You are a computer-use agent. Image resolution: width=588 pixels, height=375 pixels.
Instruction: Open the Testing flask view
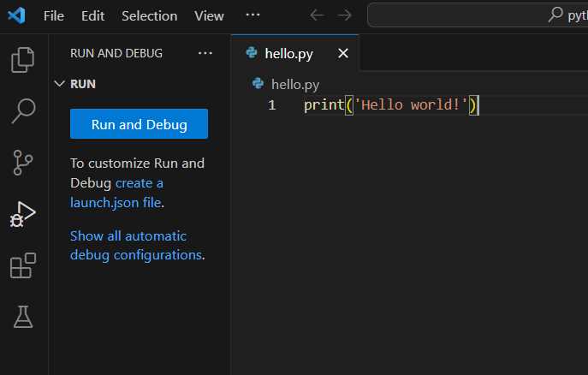pos(23,317)
